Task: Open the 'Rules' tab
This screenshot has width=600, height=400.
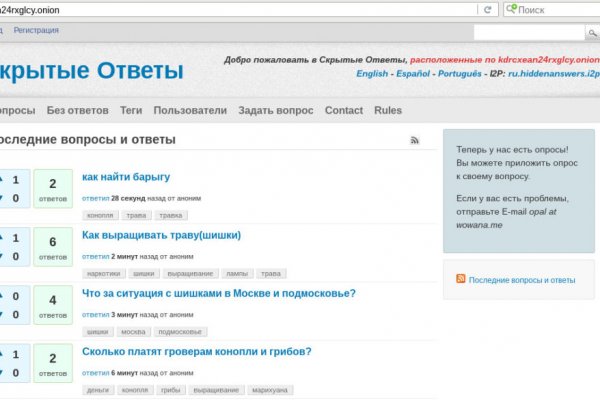Action: (x=388, y=110)
